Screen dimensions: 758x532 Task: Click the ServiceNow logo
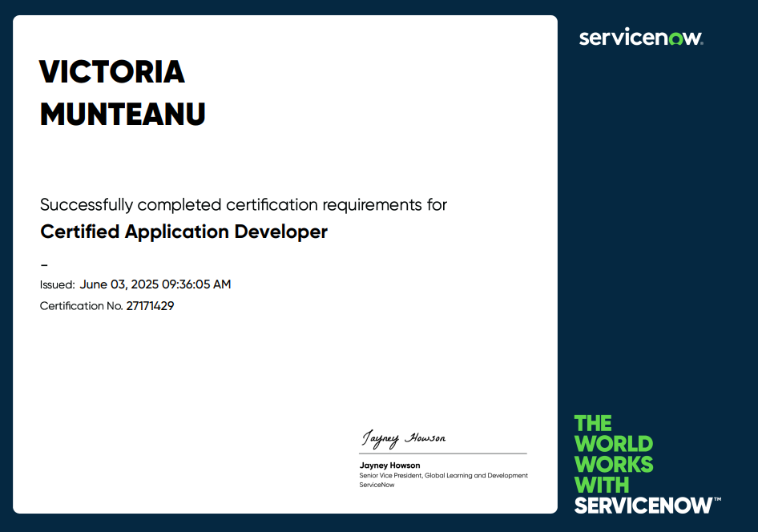pos(641,37)
